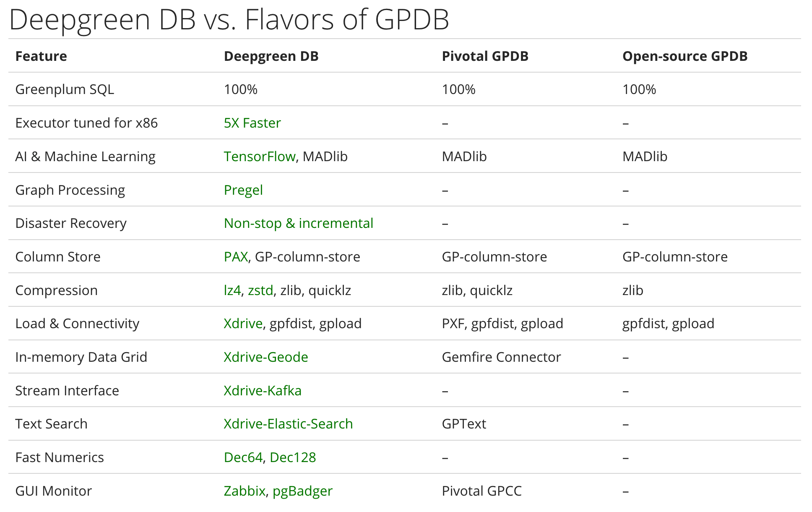Click the Gemfire Connector cell
The image size is (812, 512).
501,357
